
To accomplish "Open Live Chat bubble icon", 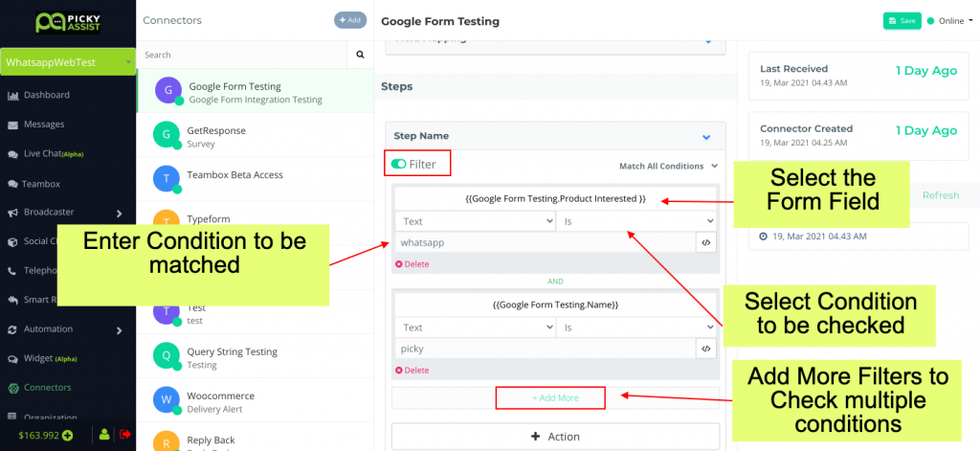I will (x=12, y=154).
